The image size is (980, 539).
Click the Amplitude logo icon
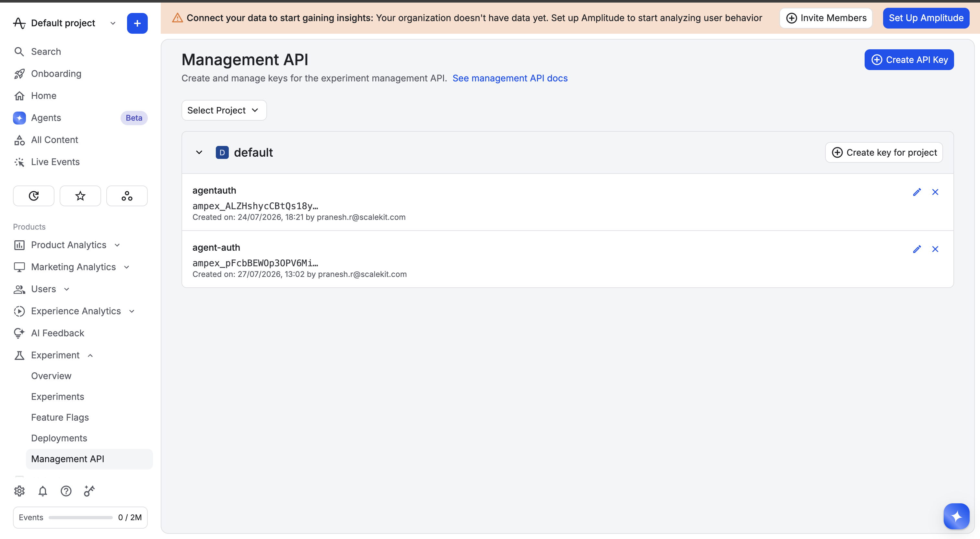click(x=19, y=23)
